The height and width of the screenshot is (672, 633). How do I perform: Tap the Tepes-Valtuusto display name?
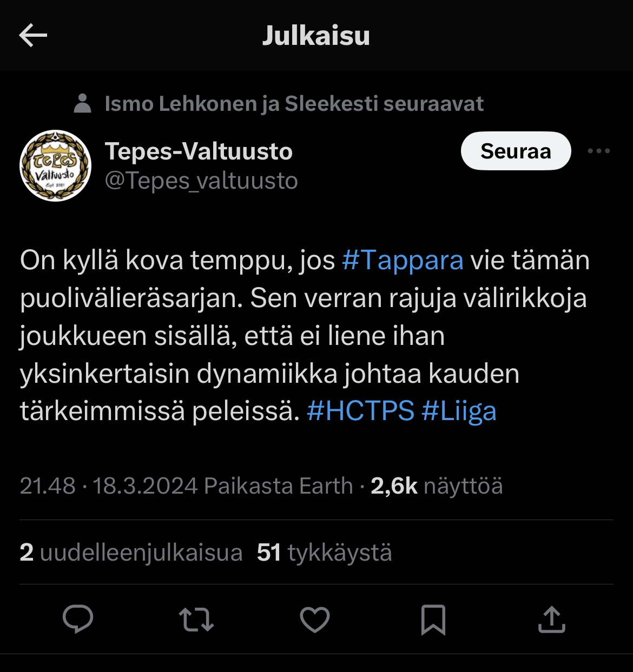click(199, 151)
